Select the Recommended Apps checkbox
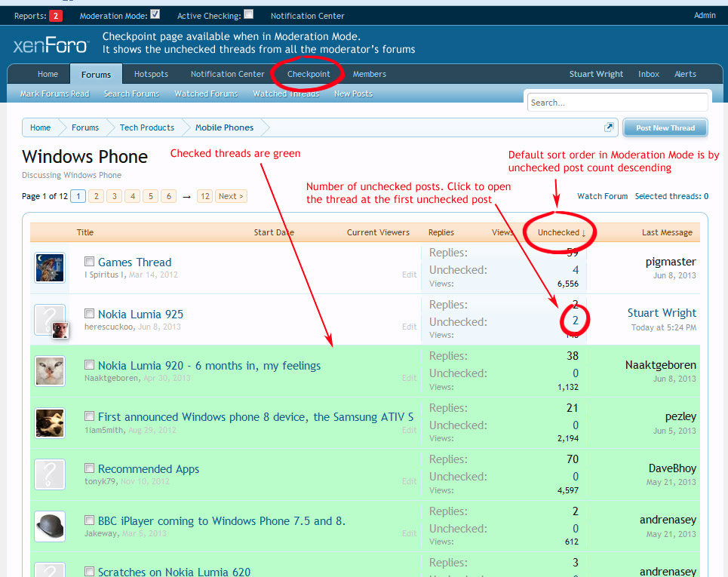This screenshot has width=728, height=577. [x=89, y=468]
